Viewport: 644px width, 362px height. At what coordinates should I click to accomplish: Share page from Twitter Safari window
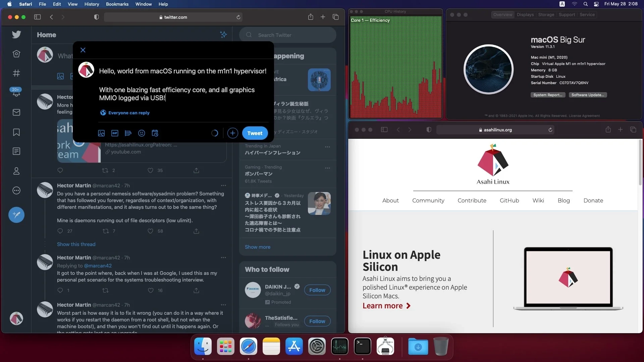311,17
